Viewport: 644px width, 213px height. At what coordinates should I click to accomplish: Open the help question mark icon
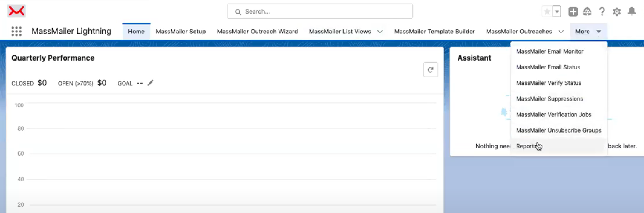pyautogui.click(x=602, y=12)
